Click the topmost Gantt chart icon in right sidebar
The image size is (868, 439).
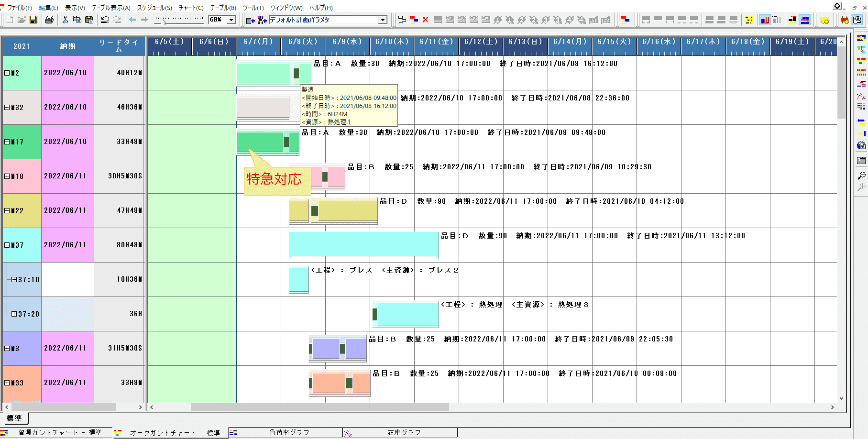861,37
